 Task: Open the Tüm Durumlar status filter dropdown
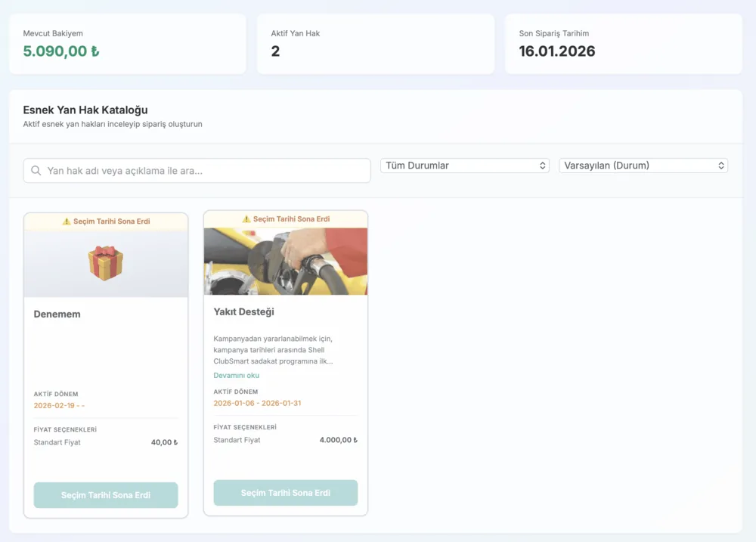465,166
